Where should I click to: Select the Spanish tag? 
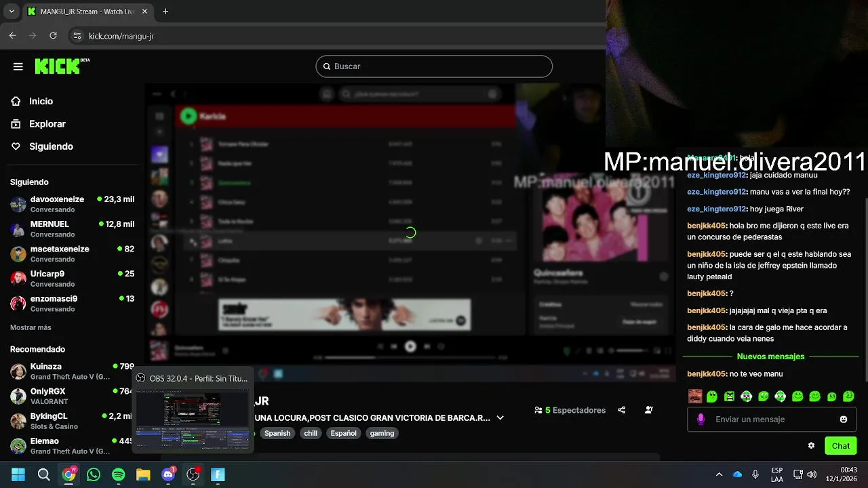click(x=277, y=433)
